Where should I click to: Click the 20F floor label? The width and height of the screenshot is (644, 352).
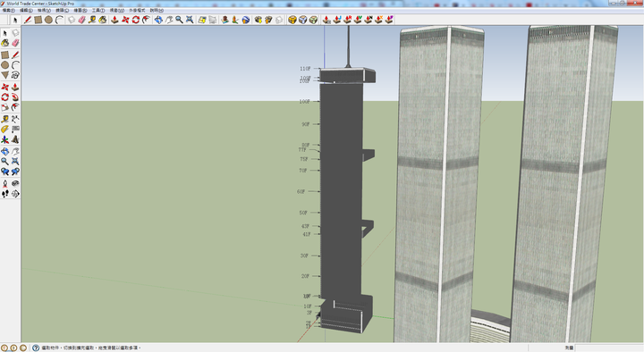point(305,276)
